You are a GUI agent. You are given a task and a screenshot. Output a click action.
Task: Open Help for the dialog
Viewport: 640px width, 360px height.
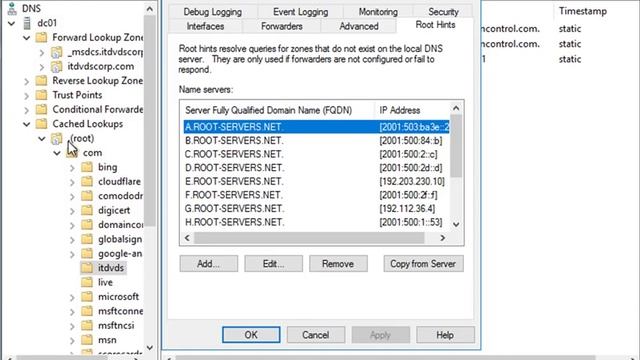pyautogui.click(x=445, y=335)
